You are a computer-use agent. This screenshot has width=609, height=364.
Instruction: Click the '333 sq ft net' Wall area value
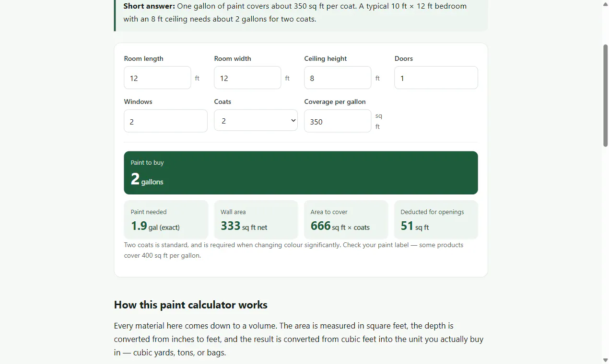point(244,226)
